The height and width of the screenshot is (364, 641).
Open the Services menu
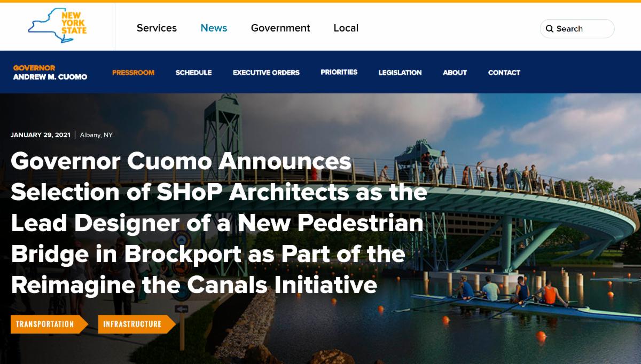pyautogui.click(x=157, y=28)
